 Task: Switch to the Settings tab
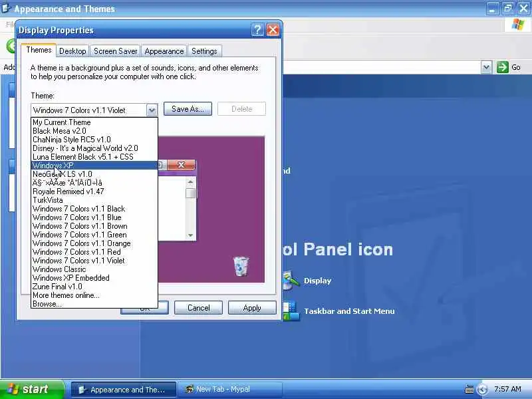(204, 51)
